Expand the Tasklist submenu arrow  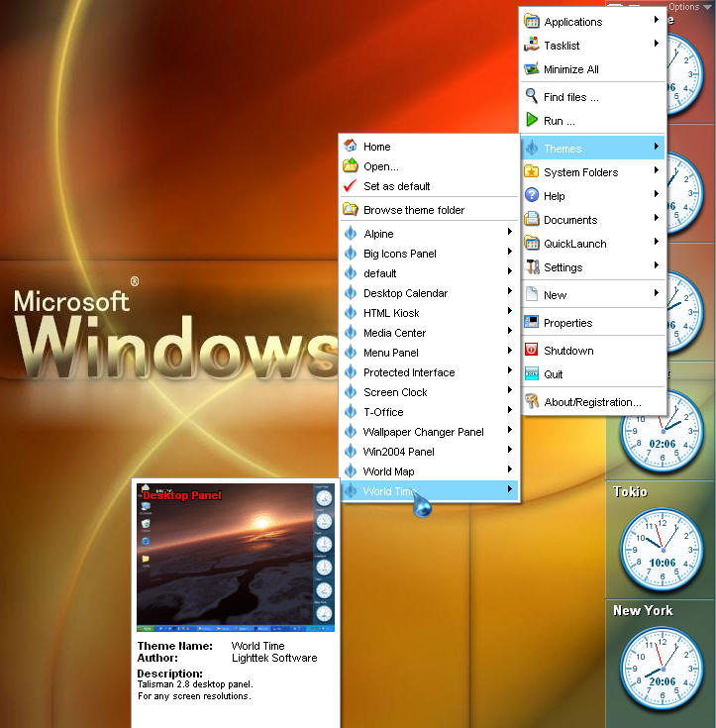coord(657,44)
